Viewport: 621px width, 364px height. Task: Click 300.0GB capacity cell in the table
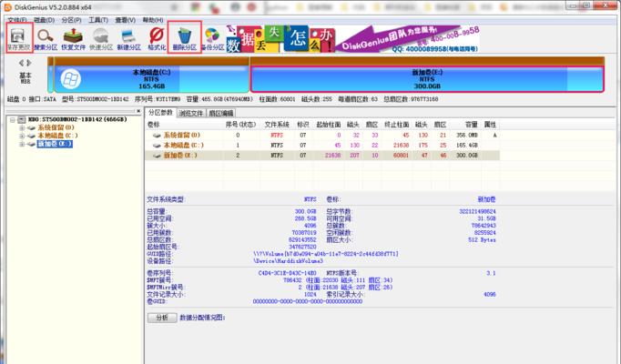pos(466,156)
